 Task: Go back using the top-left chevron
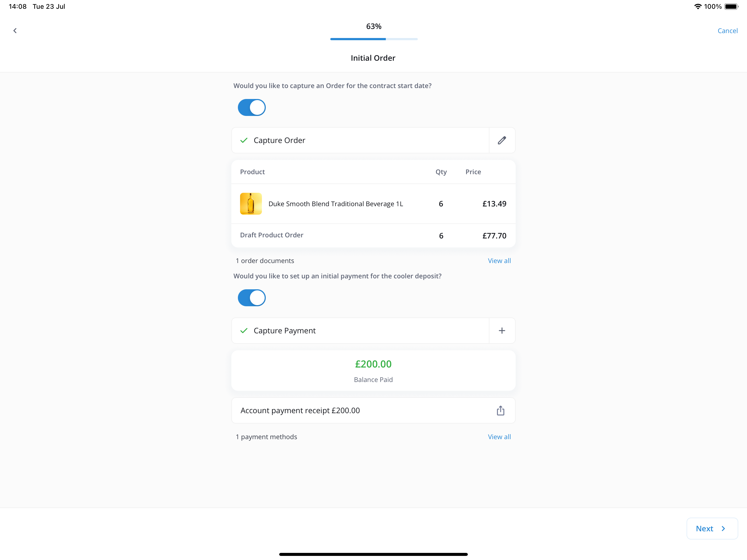click(x=15, y=31)
